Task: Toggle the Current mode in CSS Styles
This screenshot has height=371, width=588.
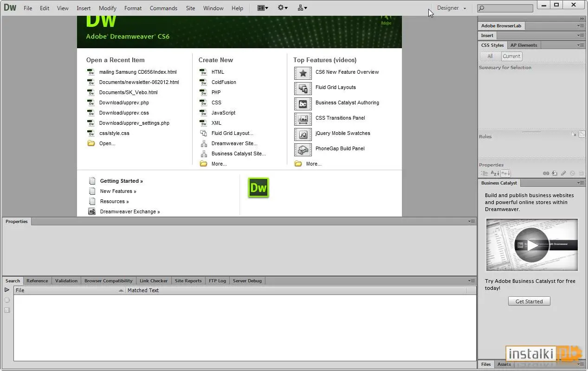Action: point(511,56)
